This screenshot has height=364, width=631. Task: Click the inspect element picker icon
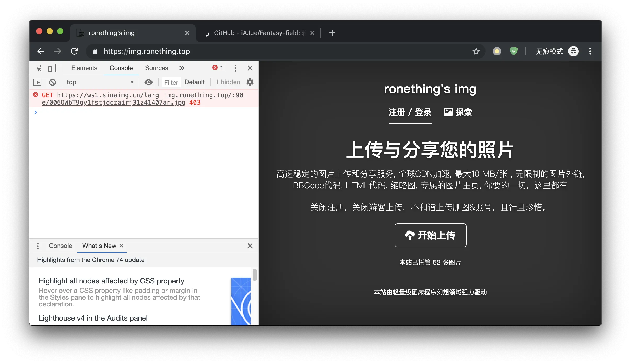[38, 68]
